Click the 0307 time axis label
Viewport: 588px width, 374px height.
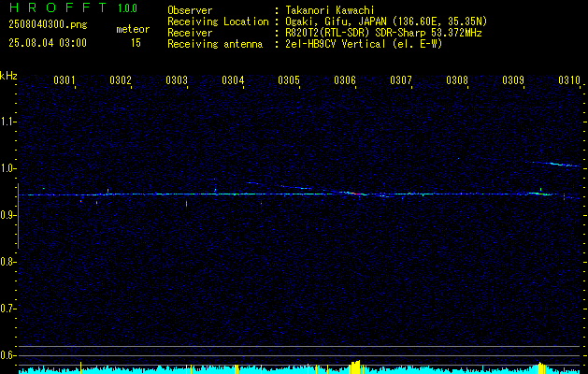[401, 80]
